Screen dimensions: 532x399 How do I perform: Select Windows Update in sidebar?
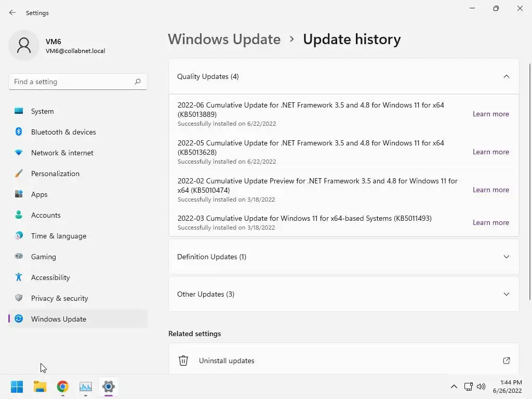[78, 318]
